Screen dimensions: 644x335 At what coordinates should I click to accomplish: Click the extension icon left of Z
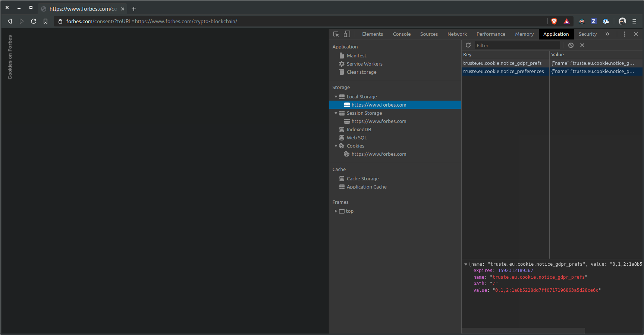582,21
